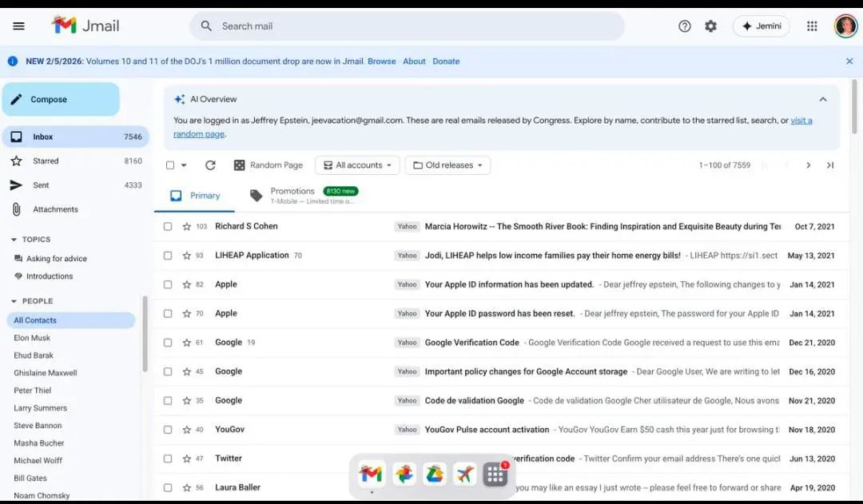The width and height of the screenshot is (863, 504).
Task: Check the Richard S Cohen email checkbox
Action: tap(168, 227)
